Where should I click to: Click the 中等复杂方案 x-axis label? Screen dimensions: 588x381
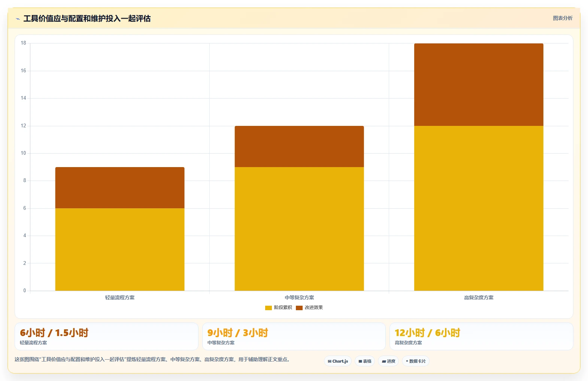(x=299, y=297)
